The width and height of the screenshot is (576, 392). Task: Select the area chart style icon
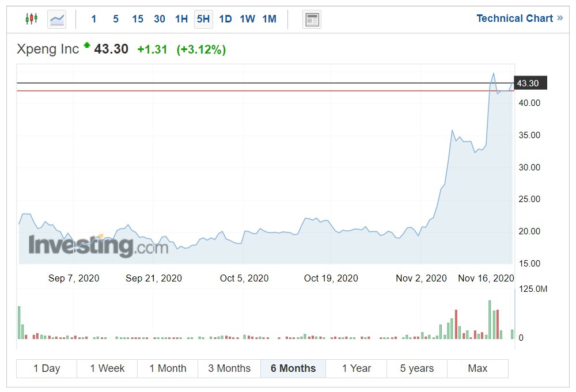click(x=56, y=18)
